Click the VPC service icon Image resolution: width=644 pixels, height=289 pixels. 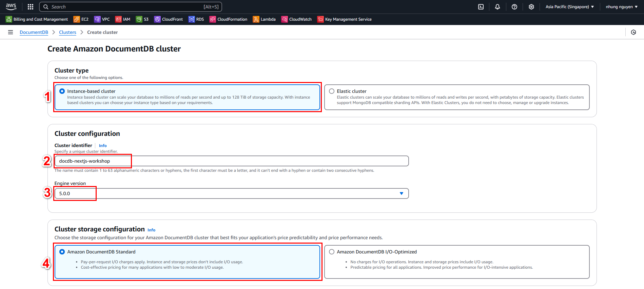pyautogui.click(x=97, y=19)
